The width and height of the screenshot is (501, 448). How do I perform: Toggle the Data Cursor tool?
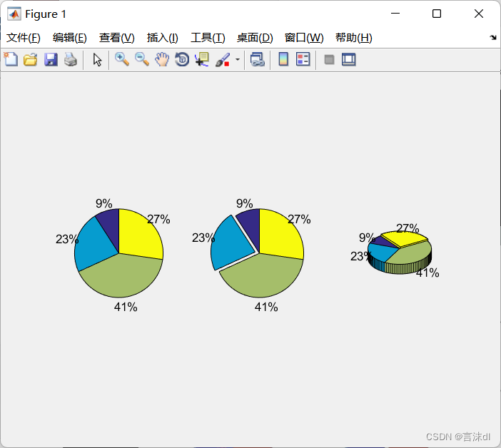[x=202, y=60]
